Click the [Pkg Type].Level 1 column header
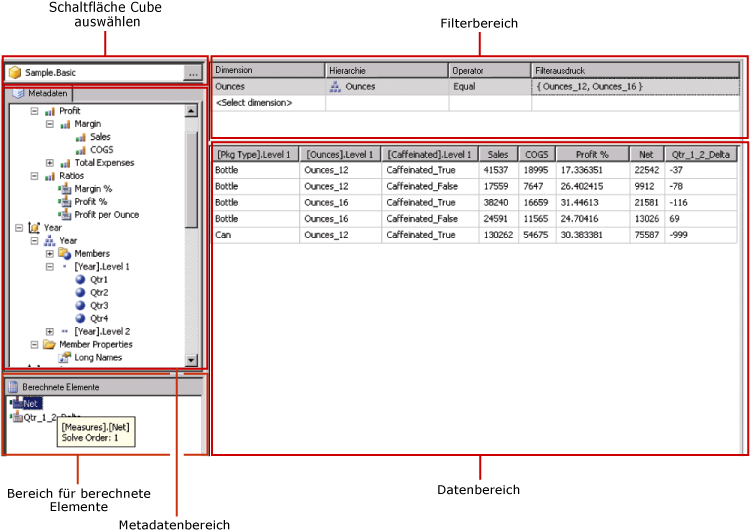Image resolution: width=750 pixels, height=532 pixels. coord(255,155)
